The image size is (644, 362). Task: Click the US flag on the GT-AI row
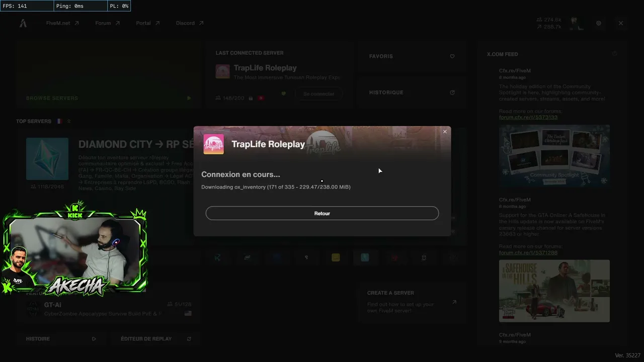click(188, 313)
